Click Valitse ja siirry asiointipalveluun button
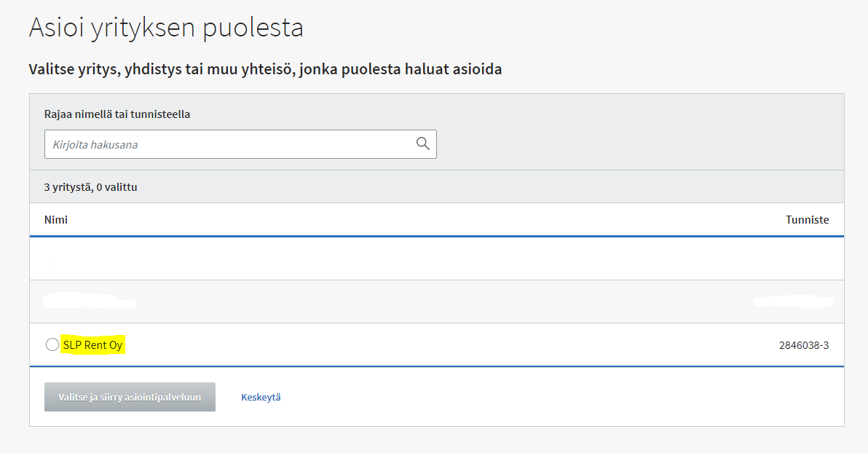Screen dimensions: 868x453 (x=130, y=397)
